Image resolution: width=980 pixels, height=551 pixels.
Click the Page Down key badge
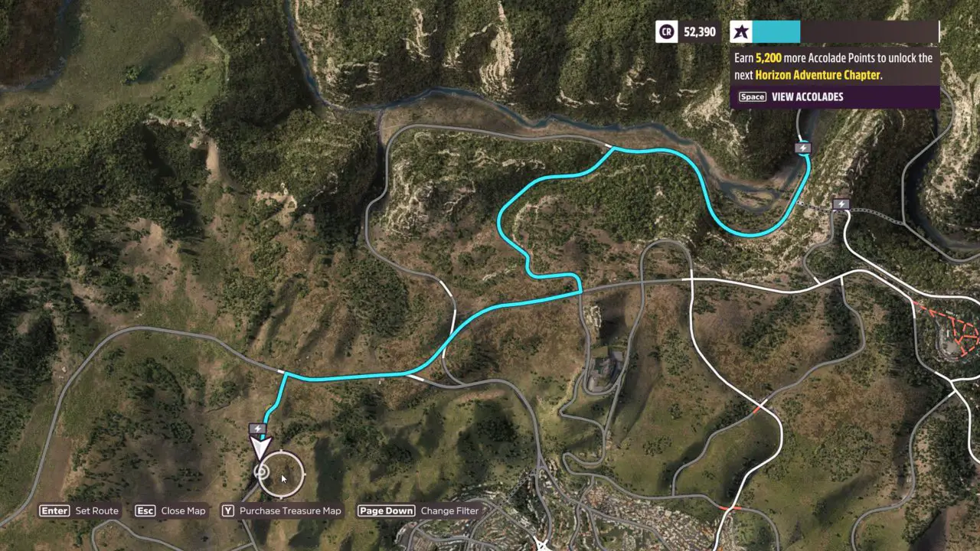(x=386, y=510)
